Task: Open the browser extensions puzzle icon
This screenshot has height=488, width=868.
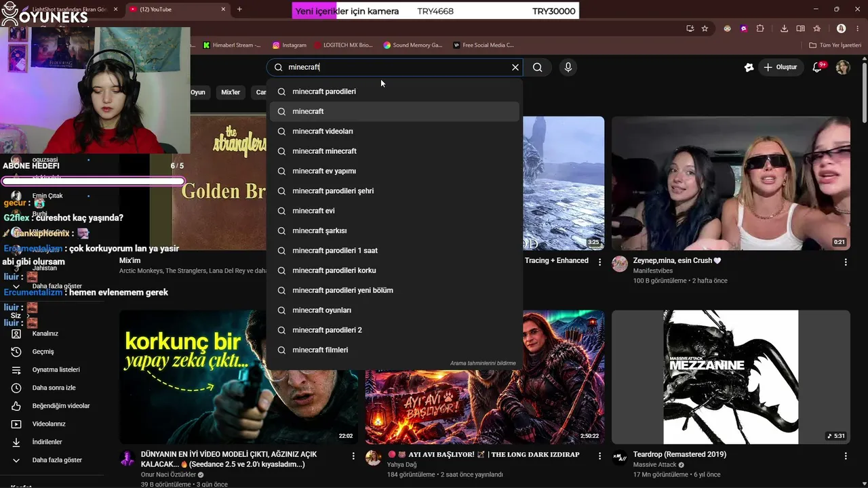Action: coord(759,28)
